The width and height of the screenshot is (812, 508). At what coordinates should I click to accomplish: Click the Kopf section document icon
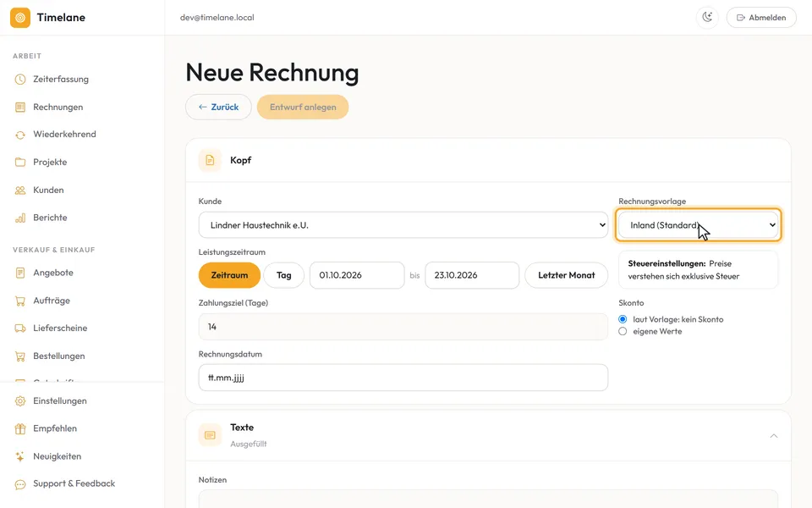[210, 160]
